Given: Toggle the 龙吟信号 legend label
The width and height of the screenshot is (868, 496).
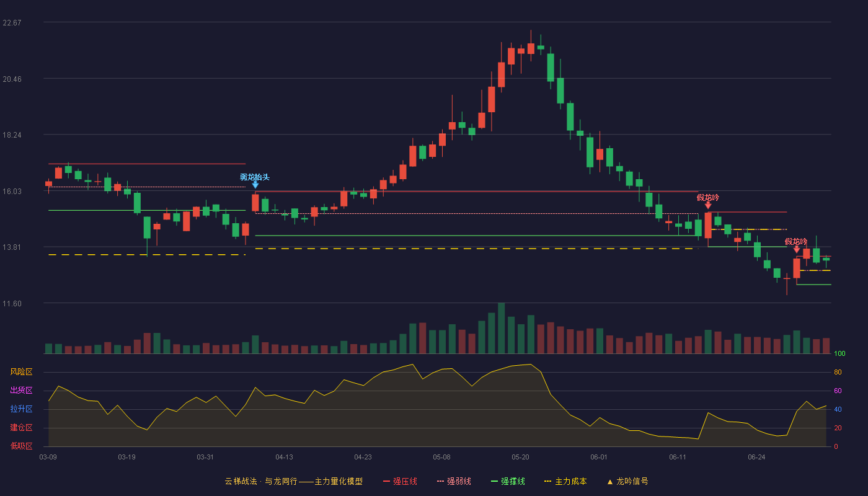Looking at the screenshot, I should pos(632,481).
